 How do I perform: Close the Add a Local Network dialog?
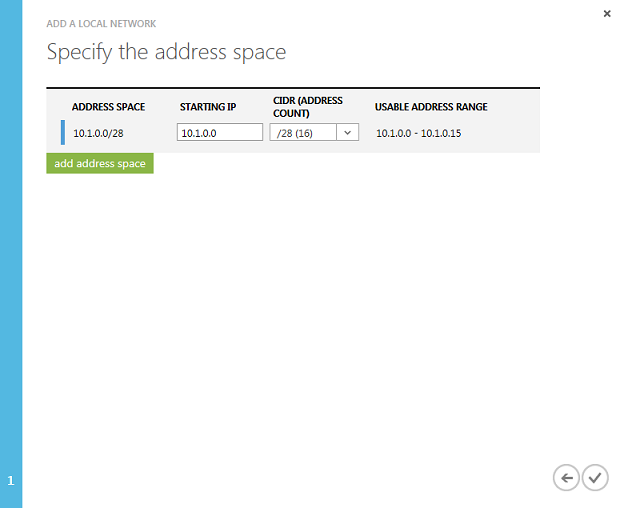tap(607, 14)
